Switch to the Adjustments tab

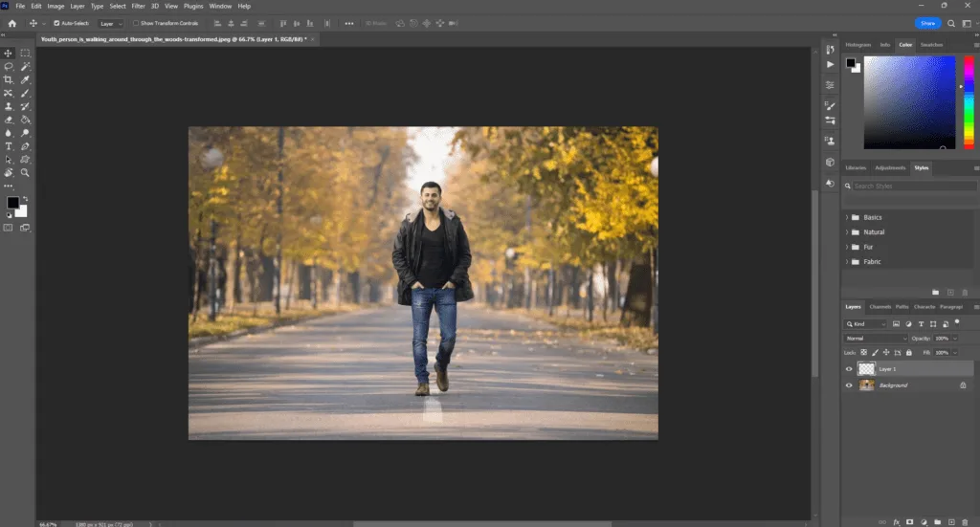tap(890, 168)
